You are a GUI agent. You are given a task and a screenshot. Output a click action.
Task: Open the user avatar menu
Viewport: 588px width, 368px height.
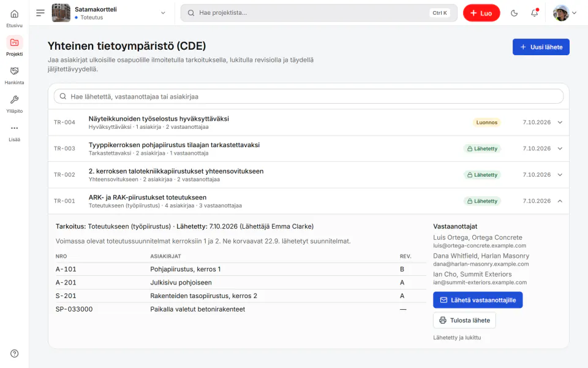(x=564, y=13)
